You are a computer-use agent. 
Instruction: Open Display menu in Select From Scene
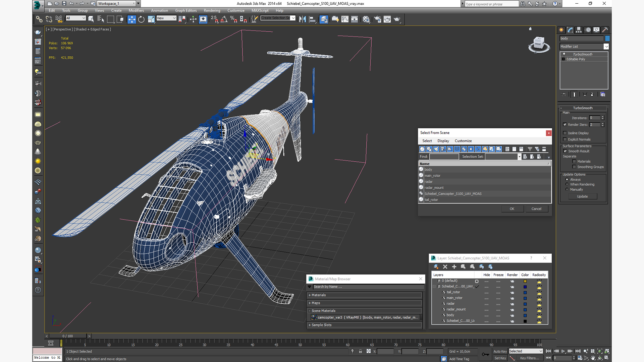point(443,141)
